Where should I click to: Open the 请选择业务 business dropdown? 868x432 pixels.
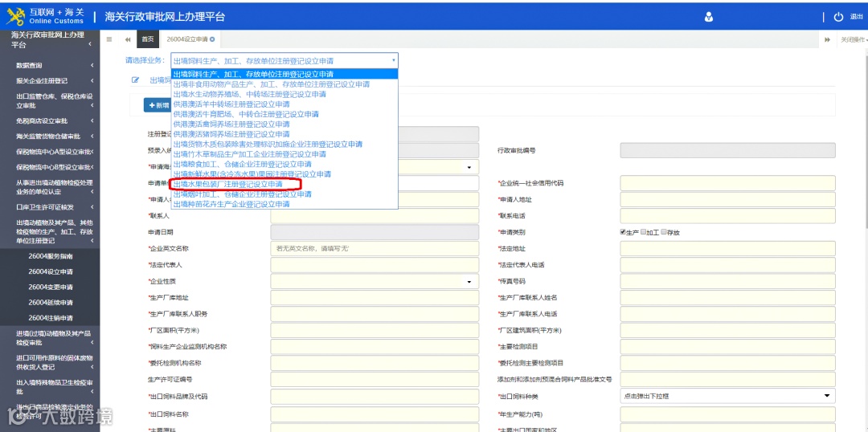click(284, 61)
